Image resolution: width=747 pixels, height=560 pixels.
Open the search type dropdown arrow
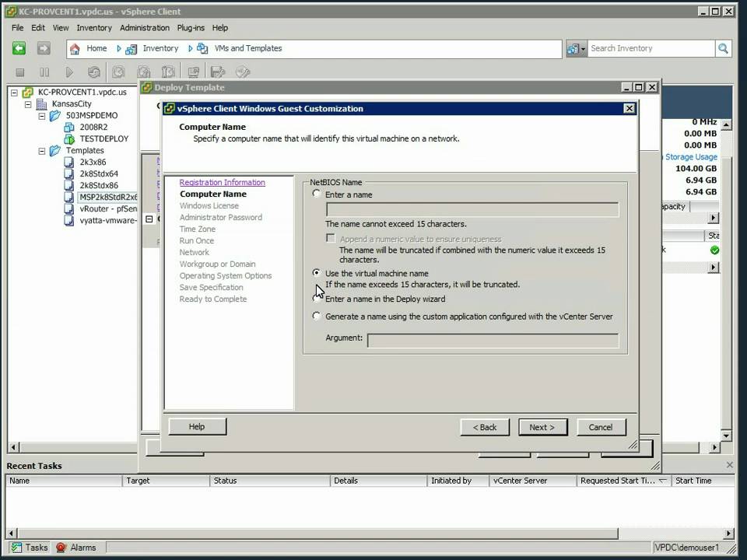[x=583, y=48]
